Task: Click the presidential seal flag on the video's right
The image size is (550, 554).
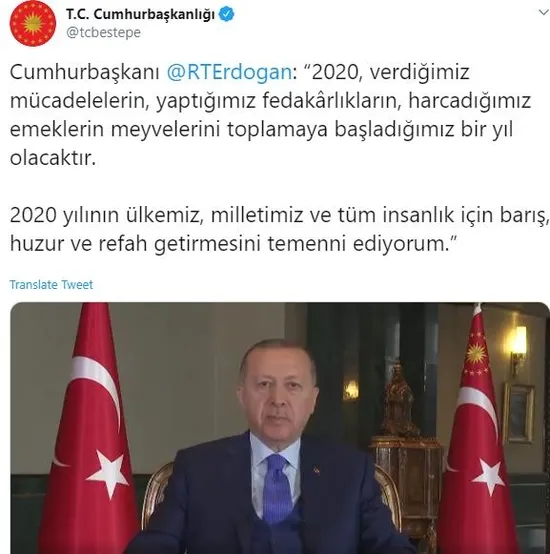Action: (477, 429)
